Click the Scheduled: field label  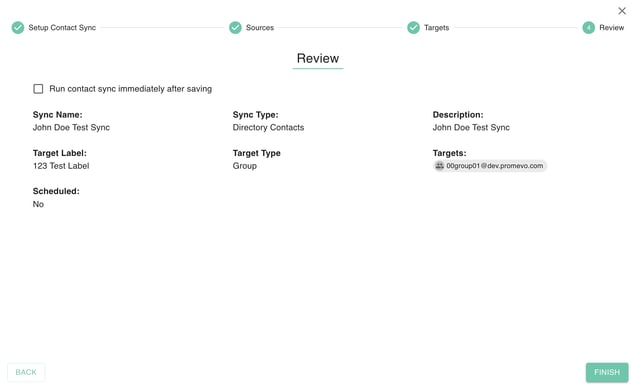(x=56, y=191)
